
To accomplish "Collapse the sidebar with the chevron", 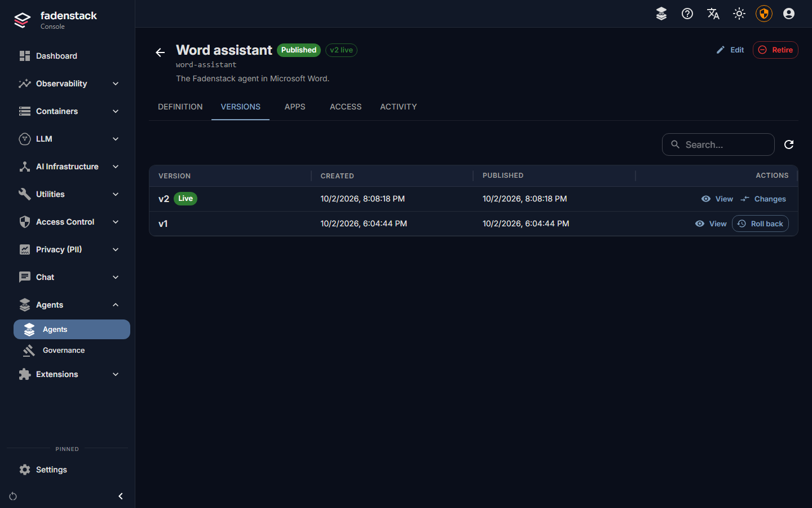I will [x=120, y=496].
